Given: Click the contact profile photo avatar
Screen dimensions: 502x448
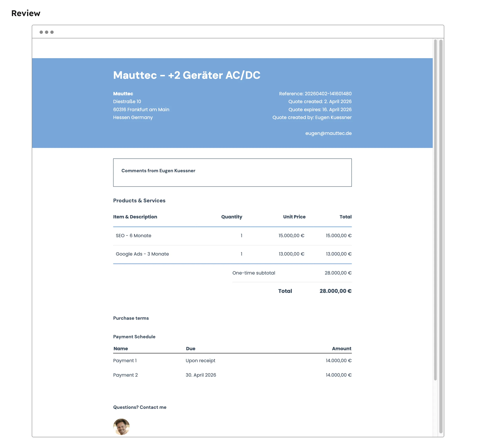Looking at the screenshot, I should 121,426.
